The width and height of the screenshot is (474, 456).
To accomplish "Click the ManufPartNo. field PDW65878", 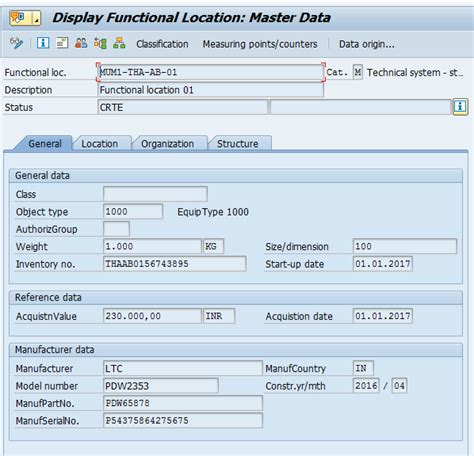I will tap(183, 403).
